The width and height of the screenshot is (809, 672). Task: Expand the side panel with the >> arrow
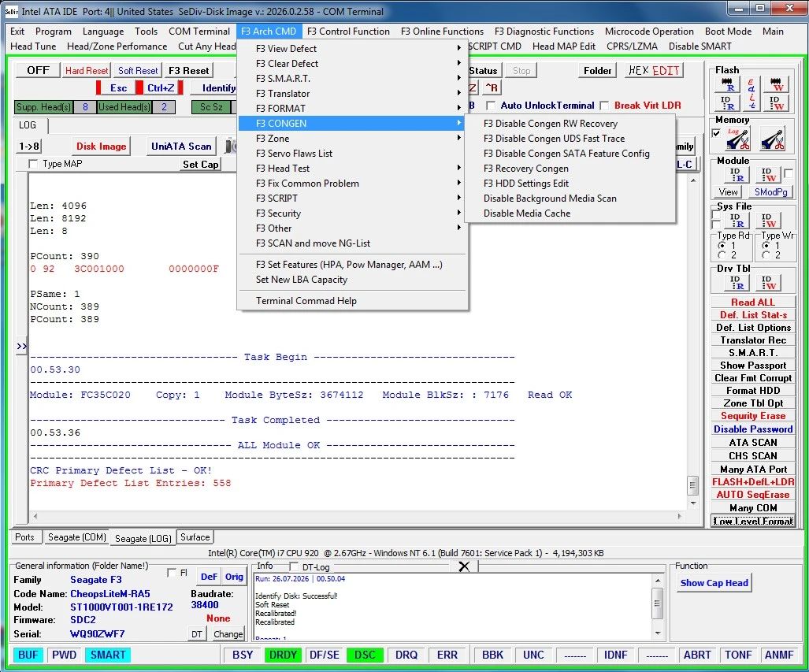click(x=22, y=347)
